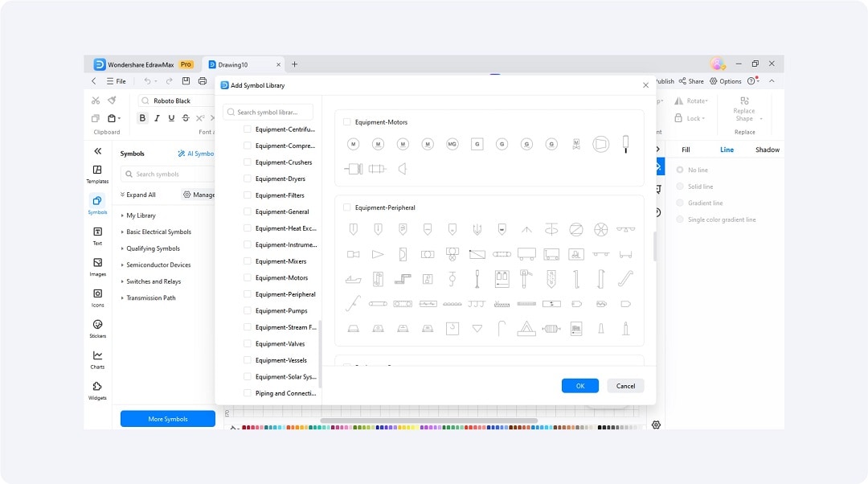868x484 pixels.
Task: Select the MG motor-generator symbol
Action: click(x=452, y=144)
